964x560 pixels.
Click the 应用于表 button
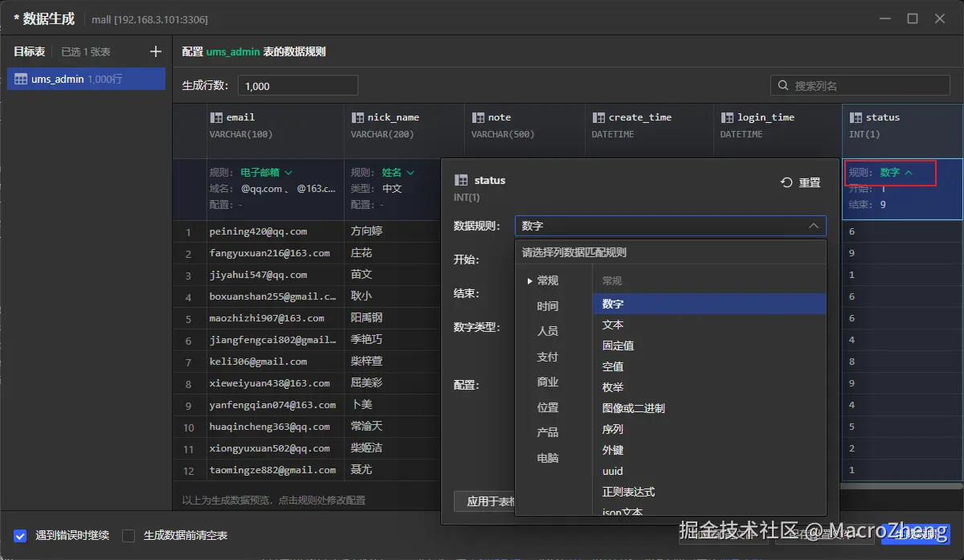click(488, 502)
